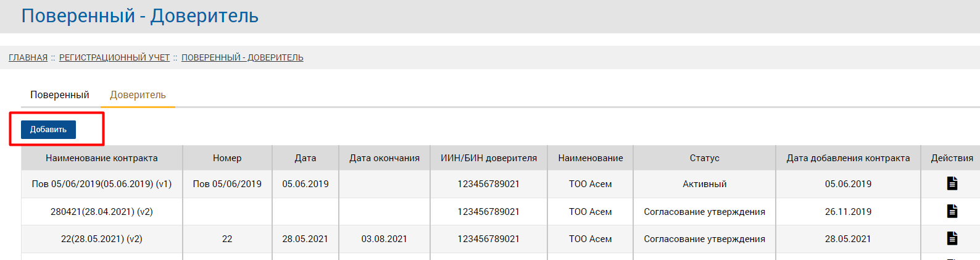Follow ПОВЕРЕННЫЙ - ДОВЕРИТЕЛЬ breadcrumb link
This screenshot has width=980, height=260.
pos(242,57)
